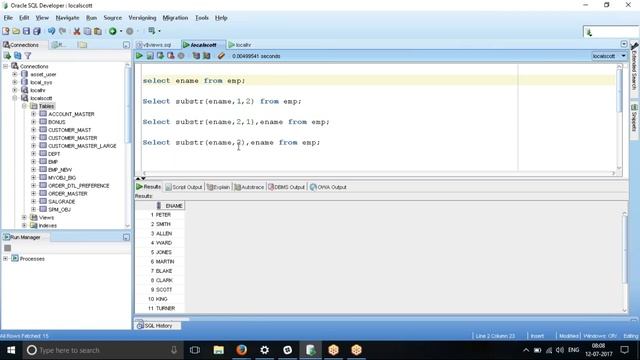Switch to the Explain tab
Screen dimensions: 640x360
(x=218, y=187)
